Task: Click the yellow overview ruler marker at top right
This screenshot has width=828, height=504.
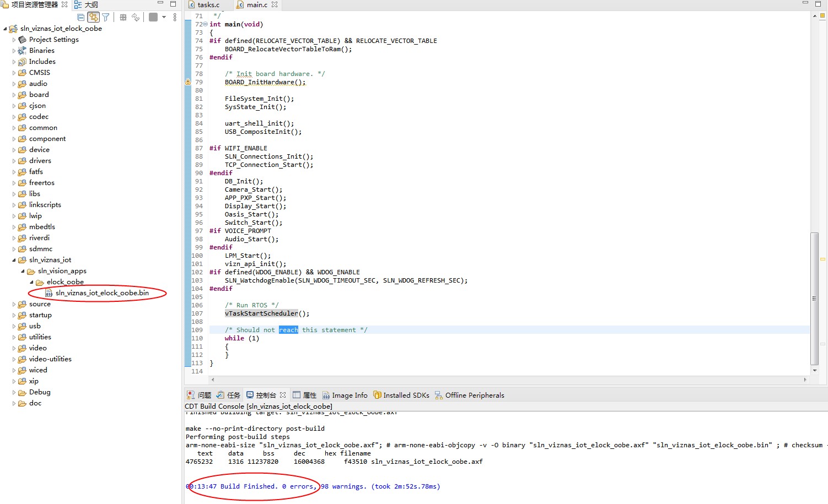Action: point(822,16)
